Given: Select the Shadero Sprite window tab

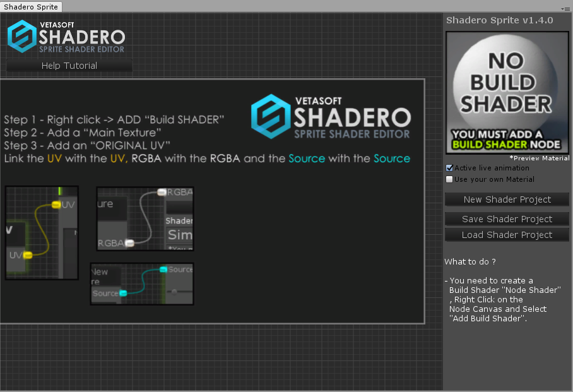Looking at the screenshot, I should point(31,6).
